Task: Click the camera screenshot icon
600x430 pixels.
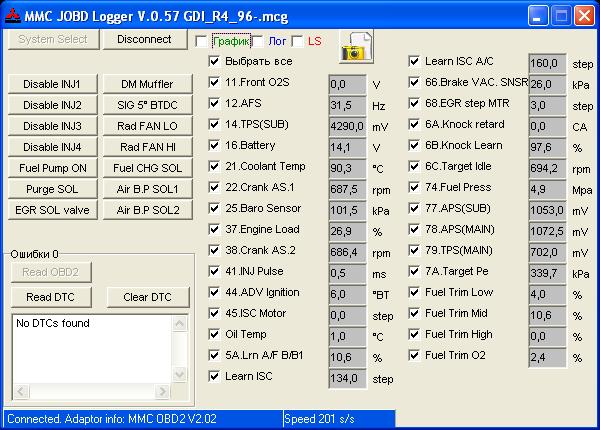Action: [356, 47]
